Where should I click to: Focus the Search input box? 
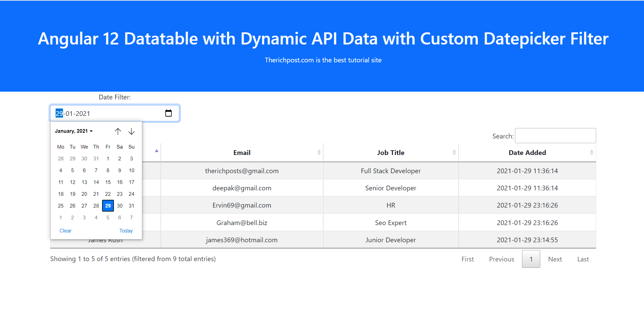pos(555,136)
